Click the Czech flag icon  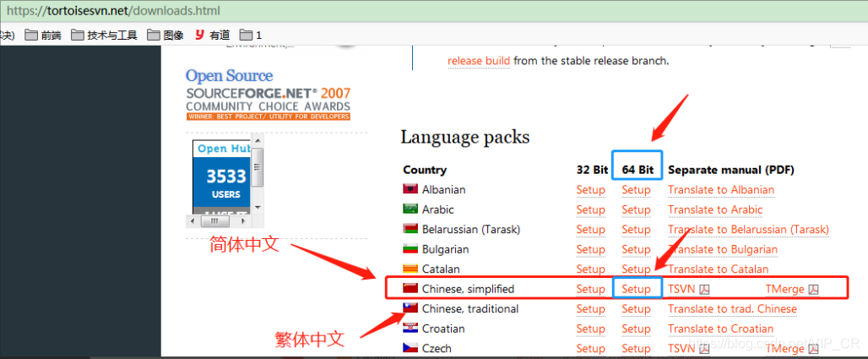410,349
